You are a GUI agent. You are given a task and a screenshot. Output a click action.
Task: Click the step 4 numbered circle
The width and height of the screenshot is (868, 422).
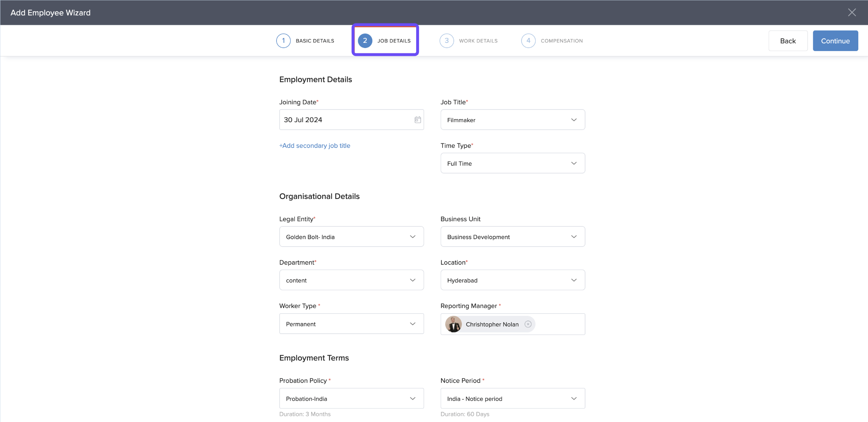(x=528, y=40)
